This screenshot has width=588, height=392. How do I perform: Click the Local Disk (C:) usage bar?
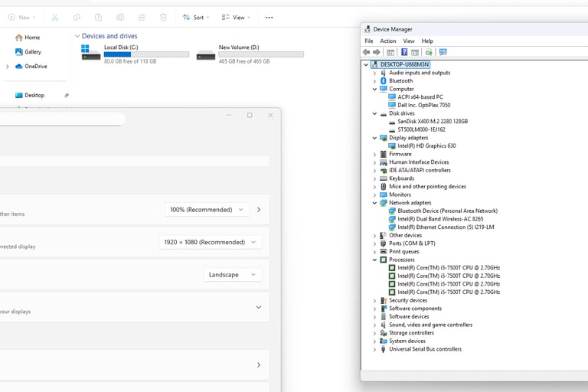tap(147, 54)
